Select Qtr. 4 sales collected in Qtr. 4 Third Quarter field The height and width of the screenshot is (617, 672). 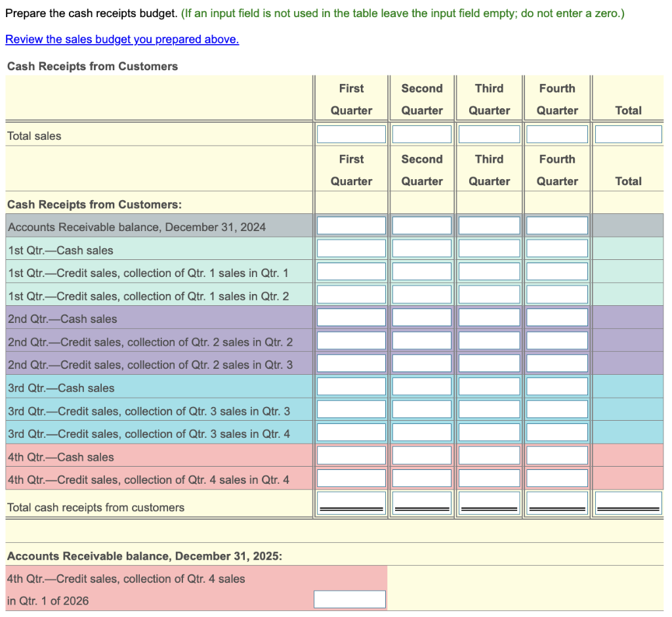(x=489, y=478)
